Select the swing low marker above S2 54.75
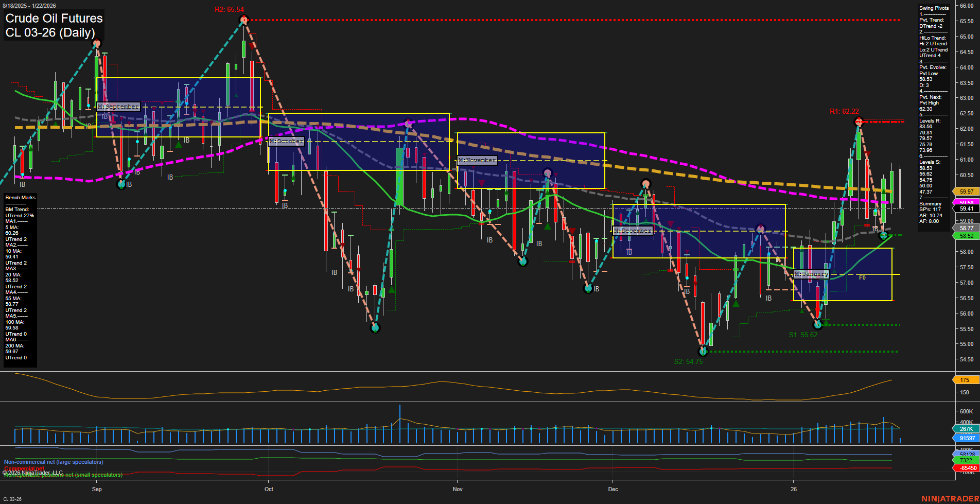Viewport: 980px width, 504px height. pyautogui.click(x=703, y=352)
